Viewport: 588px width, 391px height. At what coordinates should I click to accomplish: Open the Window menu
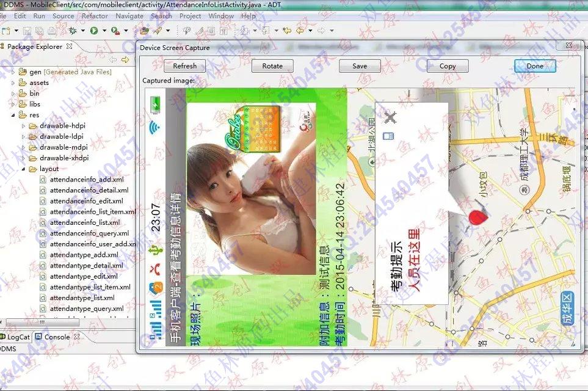(221, 16)
